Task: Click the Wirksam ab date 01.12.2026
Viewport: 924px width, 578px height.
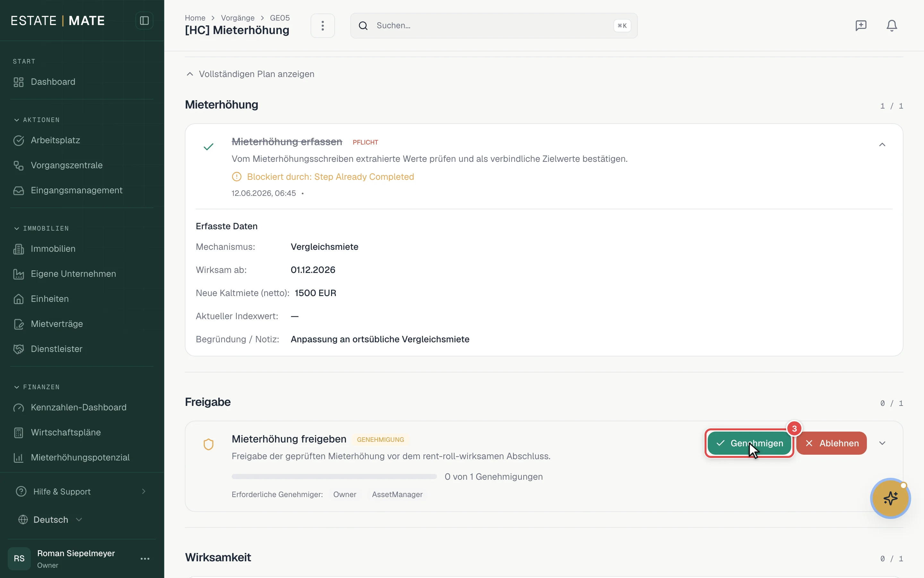Action: pyautogui.click(x=313, y=270)
